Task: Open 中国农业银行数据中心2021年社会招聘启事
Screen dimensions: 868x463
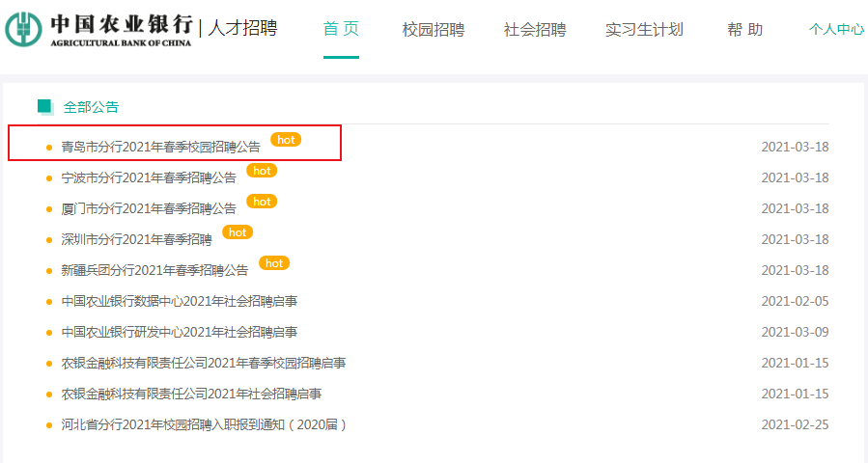Action: [179, 302]
